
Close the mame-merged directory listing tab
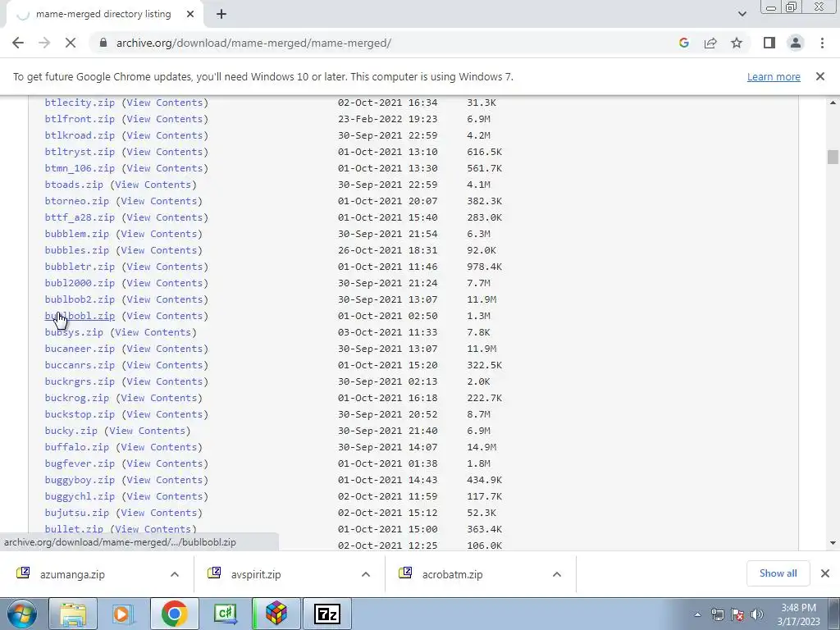(190, 15)
